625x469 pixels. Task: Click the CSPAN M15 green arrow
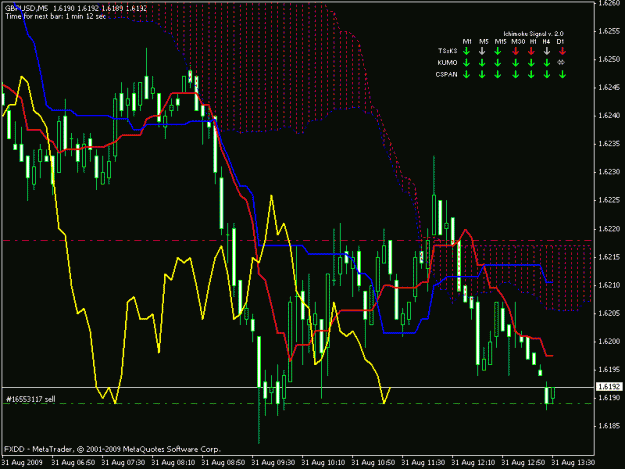[x=497, y=75]
